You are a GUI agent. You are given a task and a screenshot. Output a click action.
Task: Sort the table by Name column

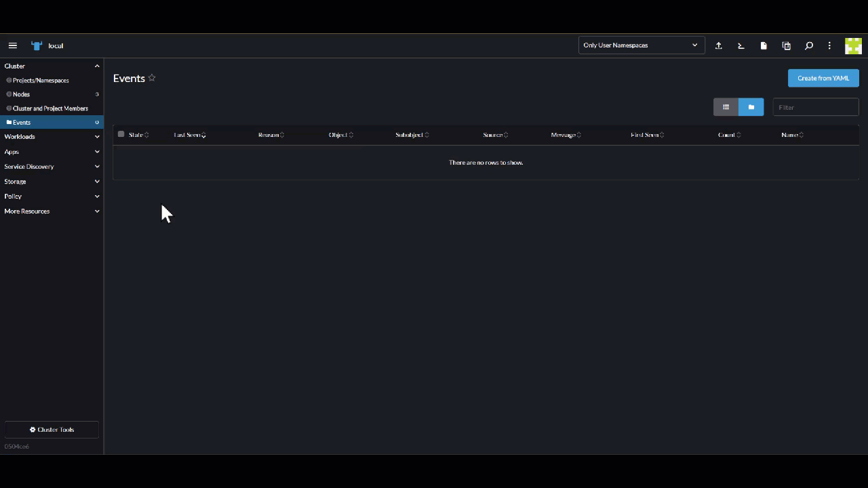(x=793, y=135)
